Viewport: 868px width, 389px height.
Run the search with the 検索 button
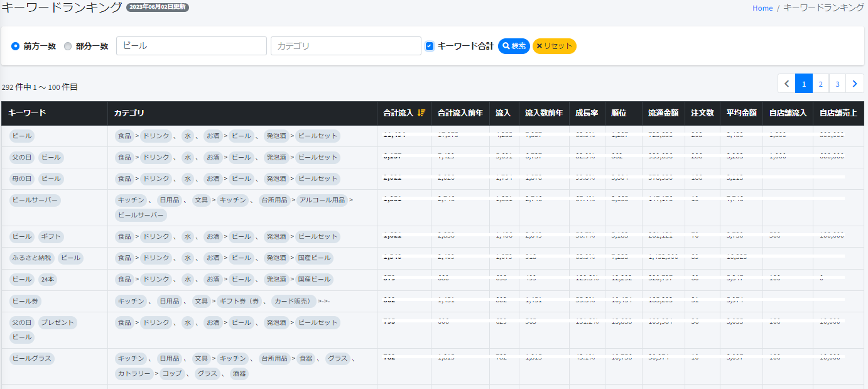(x=514, y=46)
